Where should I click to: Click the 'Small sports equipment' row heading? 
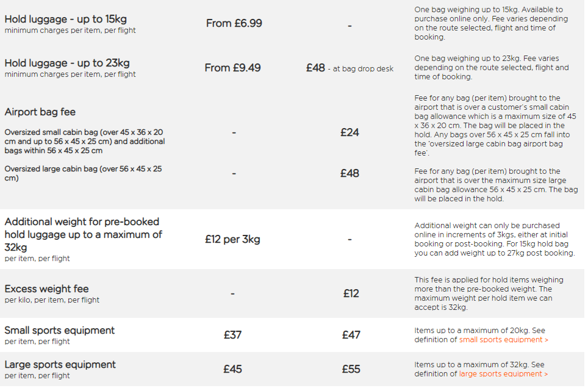pos(59,330)
